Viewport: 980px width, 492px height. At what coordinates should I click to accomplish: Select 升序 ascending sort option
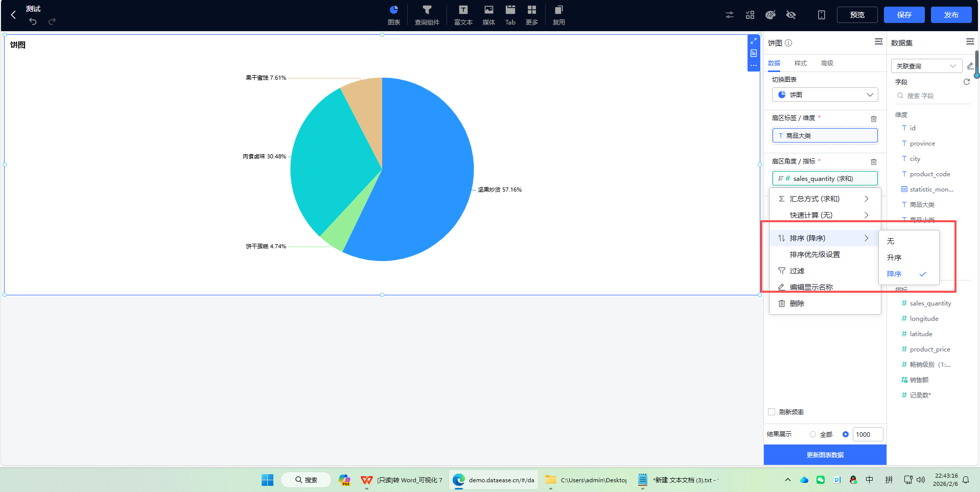coord(908,257)
